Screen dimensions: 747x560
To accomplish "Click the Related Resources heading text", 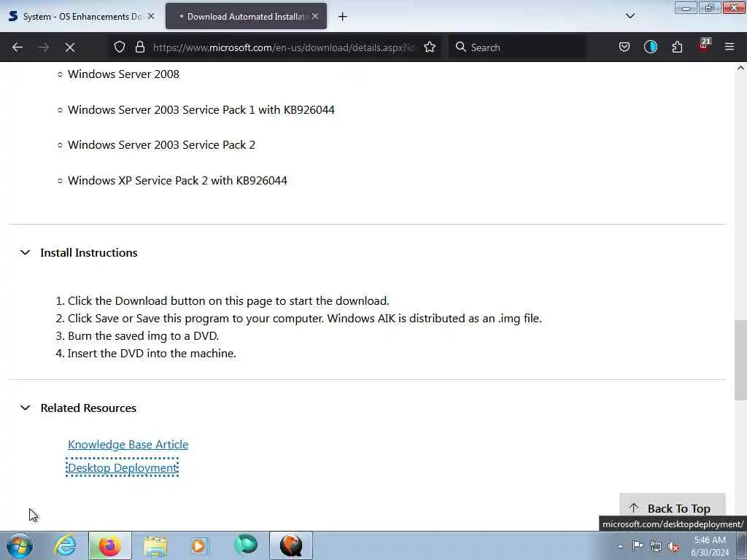I will 88,408.
